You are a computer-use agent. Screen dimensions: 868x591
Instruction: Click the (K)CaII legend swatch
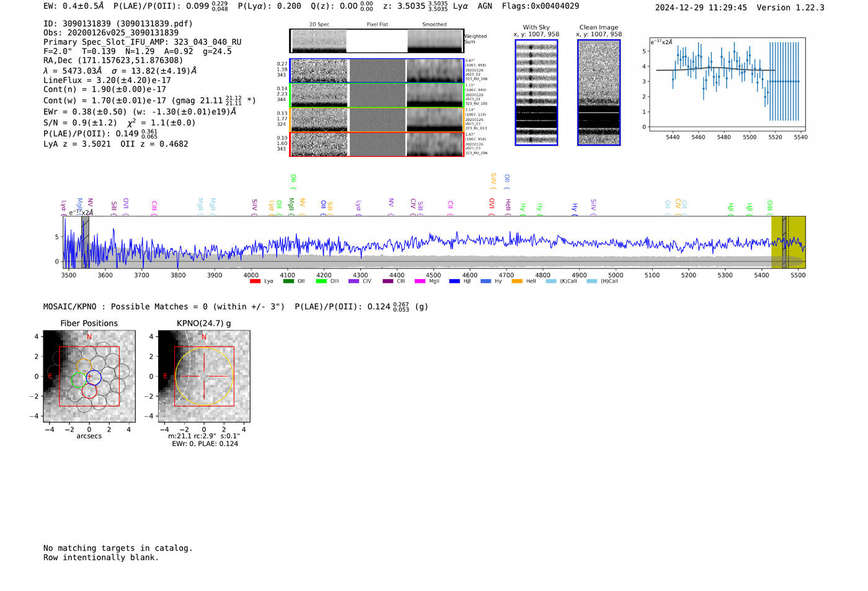pos(551,282)
